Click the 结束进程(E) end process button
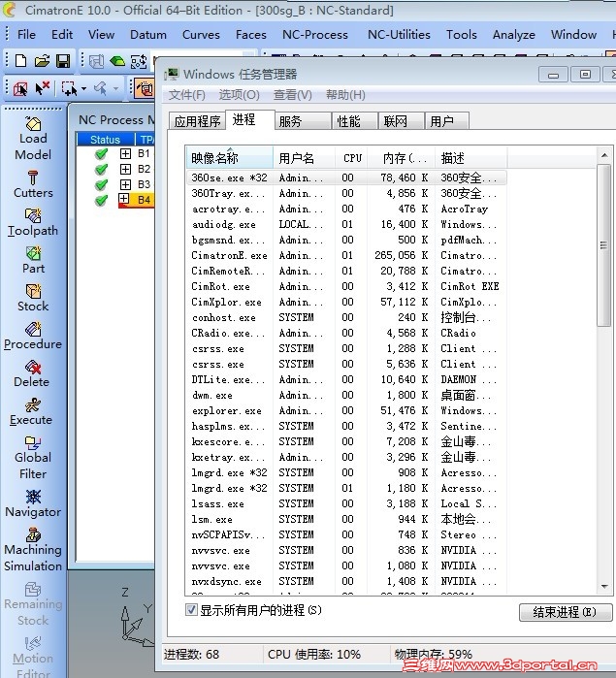This screenshot has width=616, height=678. click(x=566, y=612)
